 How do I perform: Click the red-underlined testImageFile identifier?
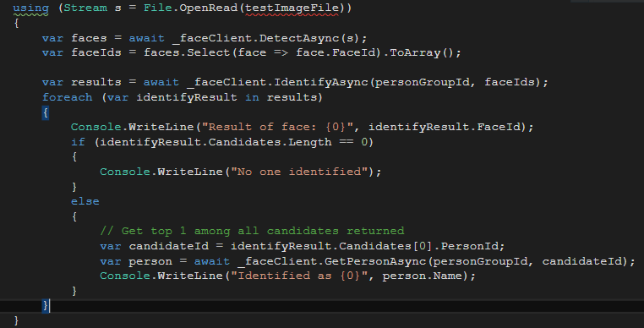[x=292, y=8]
